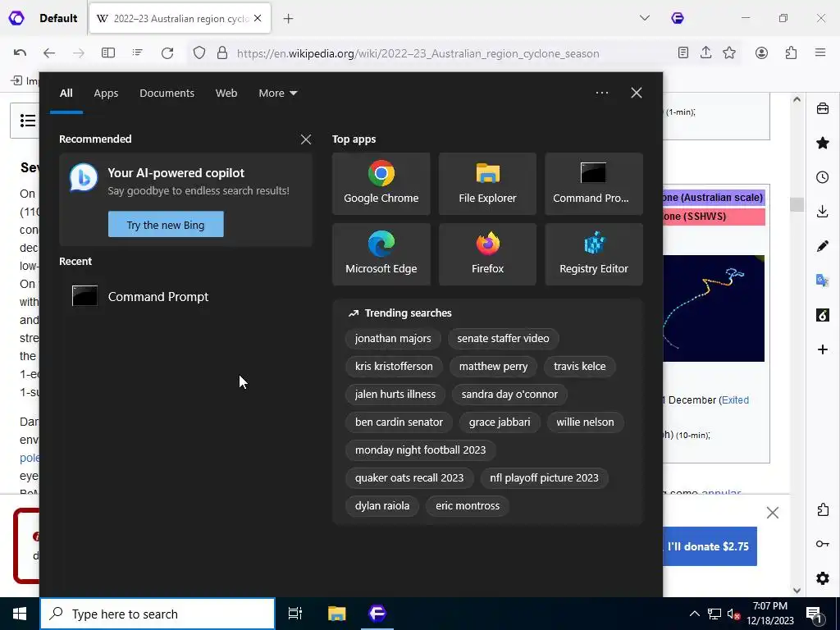Show hidden system tray icons
This screenshot has height=630, width=840.
click(x=694, y=614)
